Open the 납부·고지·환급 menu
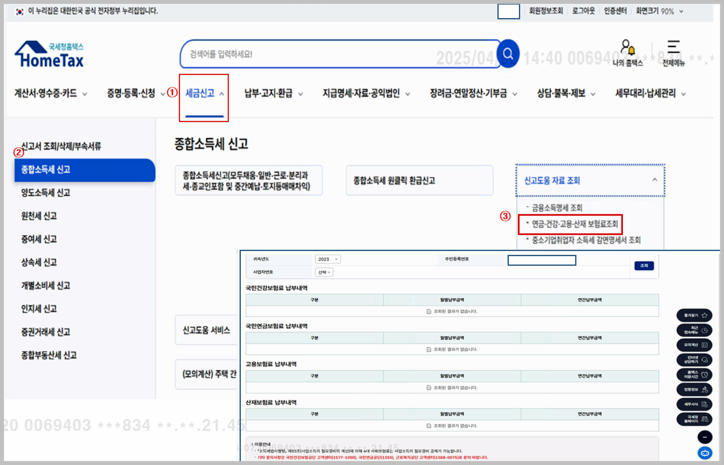This screenshot has width=724, height=465. tap(273, 94)
